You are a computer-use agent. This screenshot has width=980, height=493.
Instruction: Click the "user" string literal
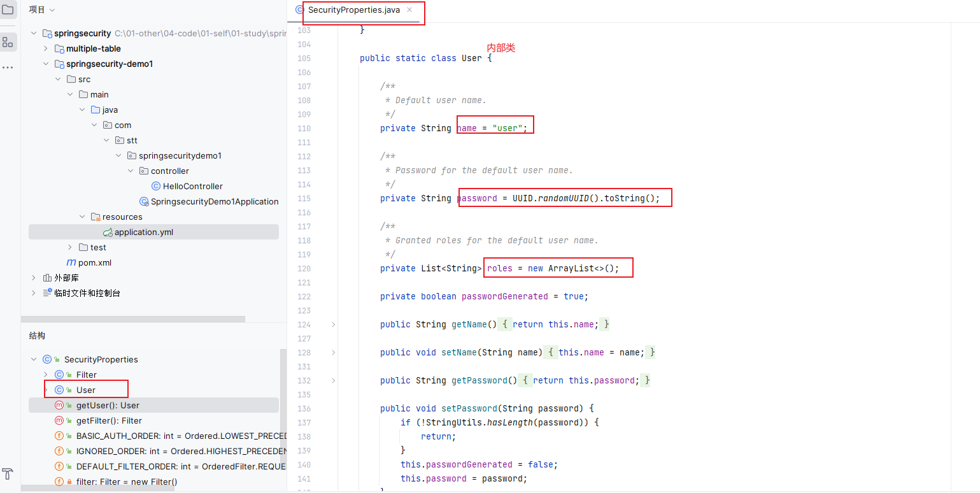(x=508, y=128)
